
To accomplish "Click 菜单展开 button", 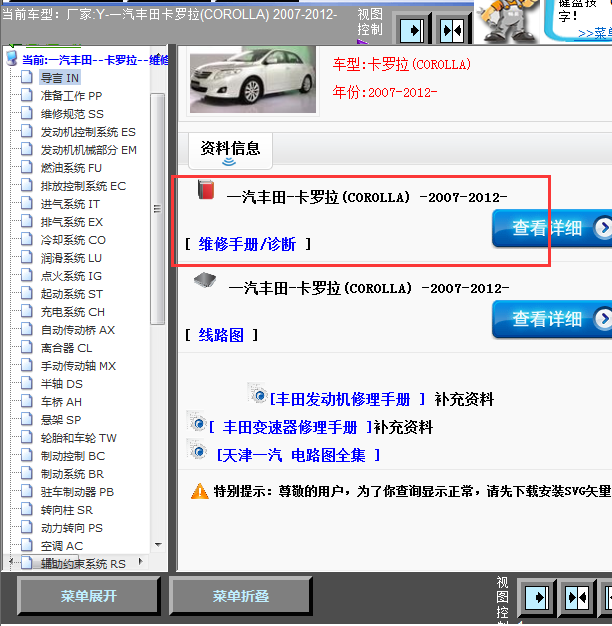I will point(89,596).
